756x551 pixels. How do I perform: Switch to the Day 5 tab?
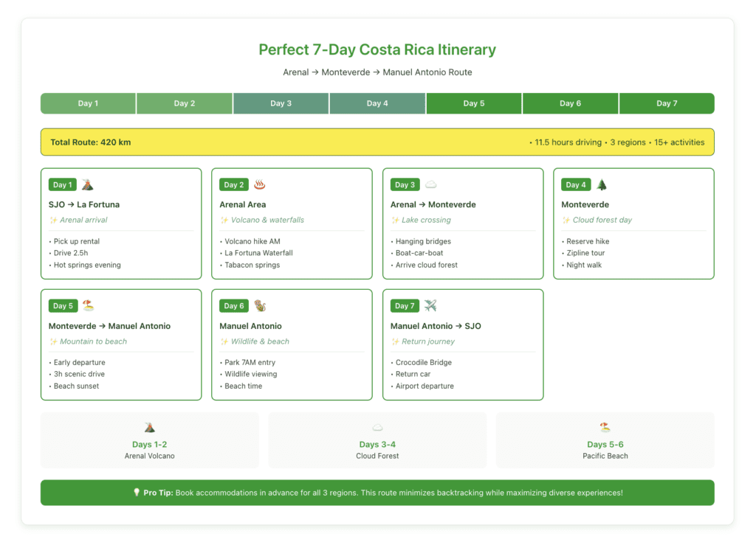click(x=474, y=103)
